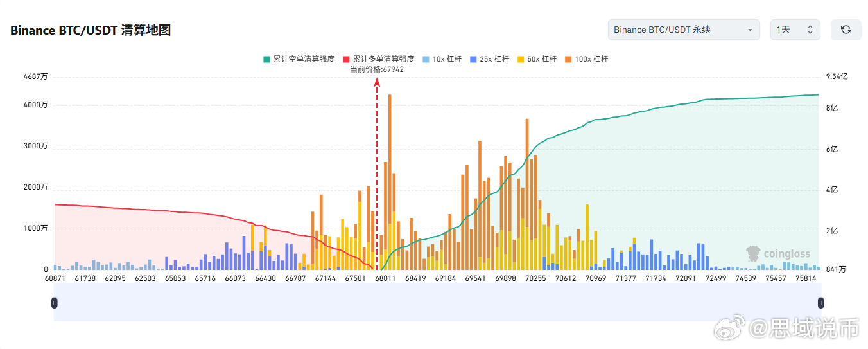Click left y-axis label 2000万
The width and height of the screenshot is (868, 349).
click(x=35, y=187)
